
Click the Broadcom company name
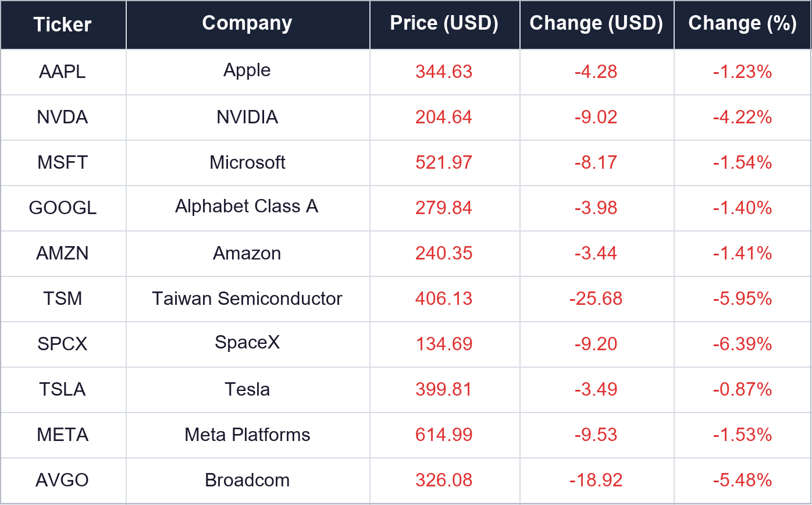247,480
